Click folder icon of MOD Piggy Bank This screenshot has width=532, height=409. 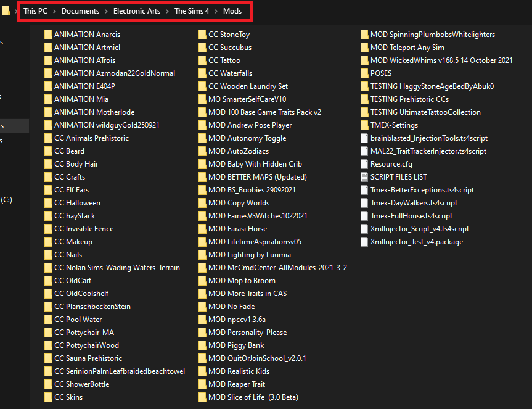coord(202,346)
